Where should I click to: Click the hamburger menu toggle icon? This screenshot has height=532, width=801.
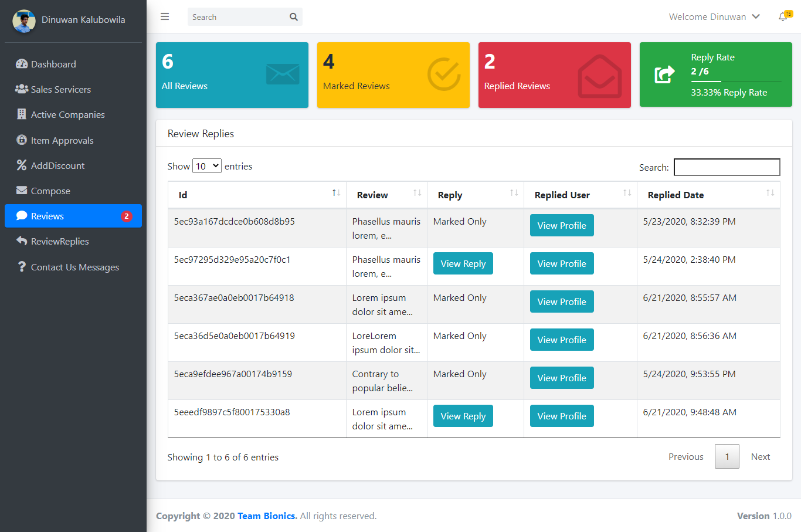[165, 16]
